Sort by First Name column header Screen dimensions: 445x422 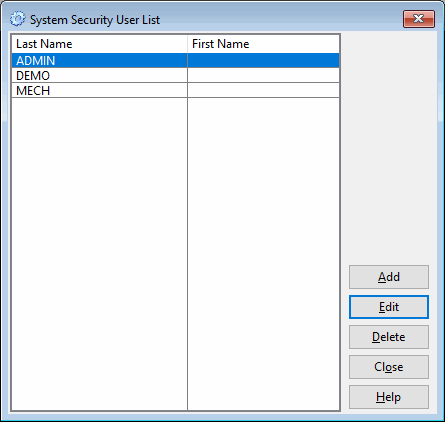(263, 44)
